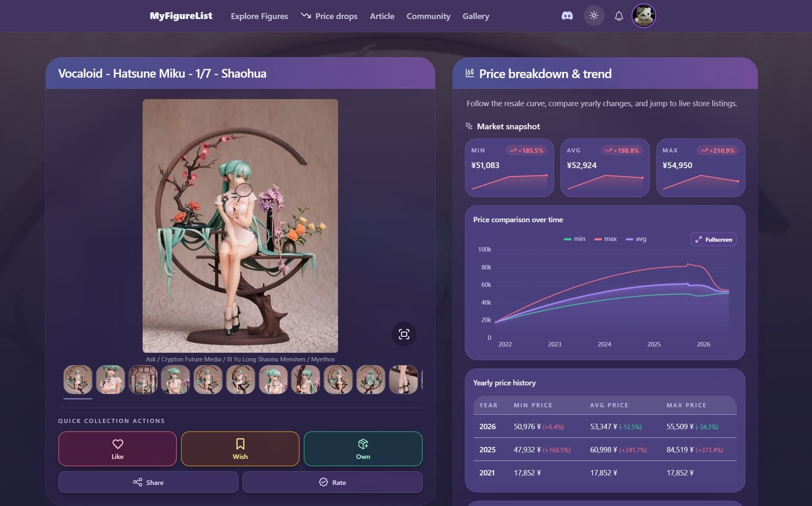Open the notifications bell
The image size is (812, 506).
pyautogui.click(x=619, y=16)
